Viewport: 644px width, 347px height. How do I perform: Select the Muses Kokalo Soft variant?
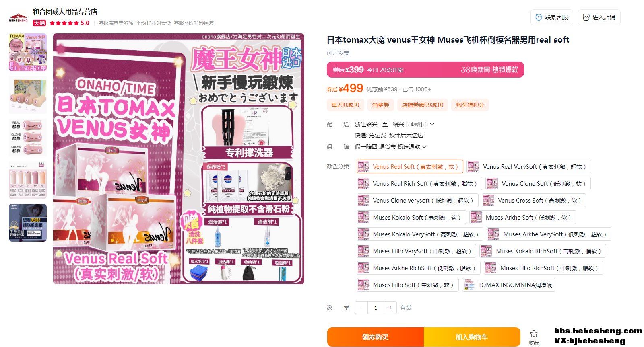coord(411,217)
